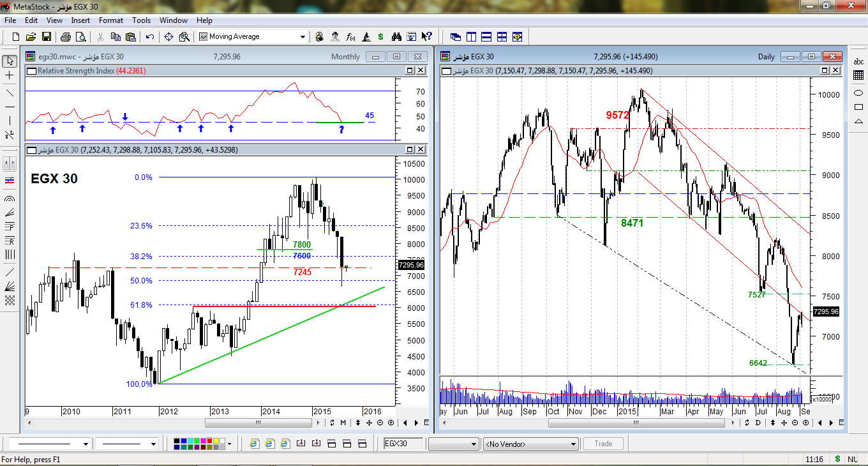Click the Paste clipboard icon
The width and height of the screenshot is (868, 466).
coord(130,36)
